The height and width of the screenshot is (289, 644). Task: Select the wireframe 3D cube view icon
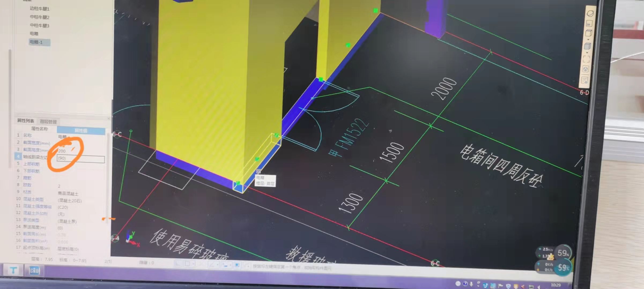point(589,33)
